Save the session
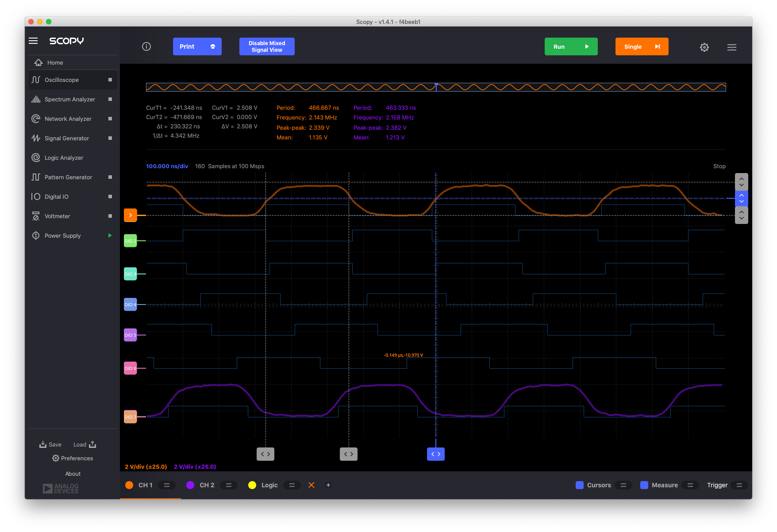Screen dimensions: 777x532 click(50, 444)
